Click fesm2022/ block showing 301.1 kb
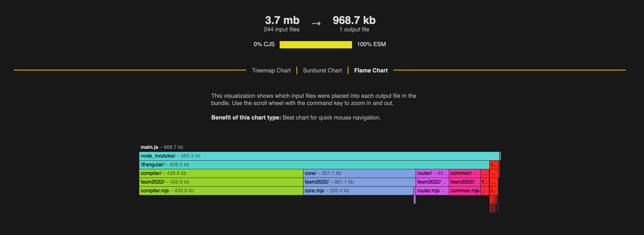The image size is (644, 235). pos(359,182)
